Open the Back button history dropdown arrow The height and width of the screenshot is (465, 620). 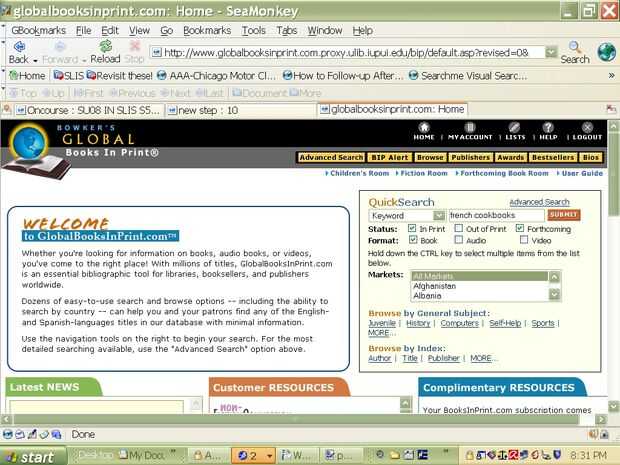[x=35, y=60]
